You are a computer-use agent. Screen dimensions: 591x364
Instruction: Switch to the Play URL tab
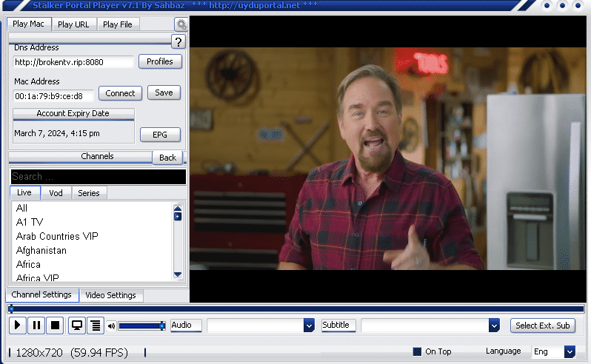pos(73,24)
